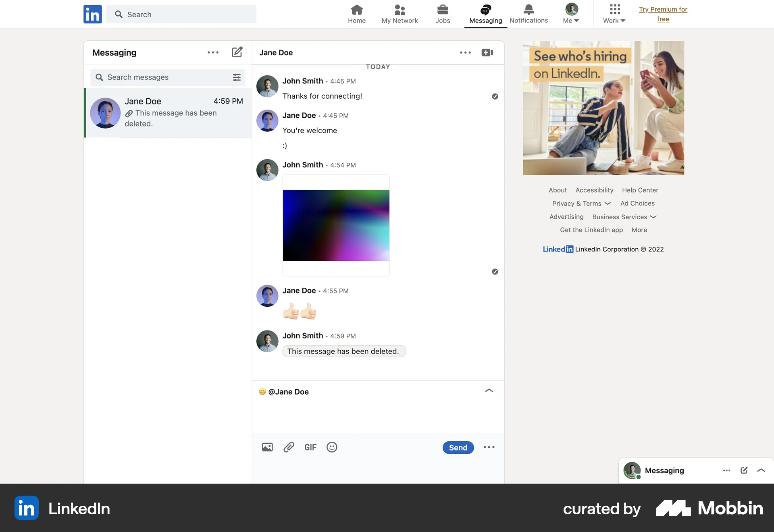774x532 pixels.
Task: Open the compose new message icon
Action: coord(237,52)
